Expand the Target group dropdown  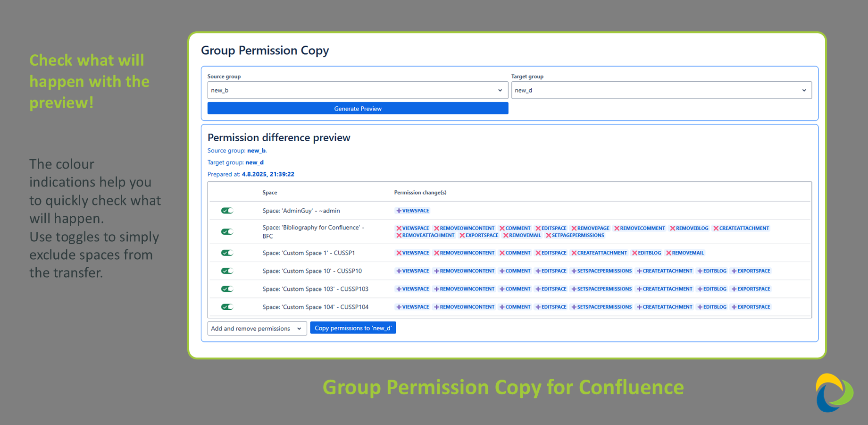661,90
